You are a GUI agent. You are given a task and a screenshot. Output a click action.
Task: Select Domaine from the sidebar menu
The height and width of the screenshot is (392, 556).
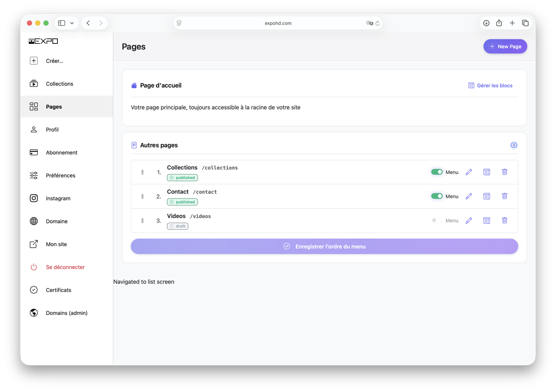point(56,221)
